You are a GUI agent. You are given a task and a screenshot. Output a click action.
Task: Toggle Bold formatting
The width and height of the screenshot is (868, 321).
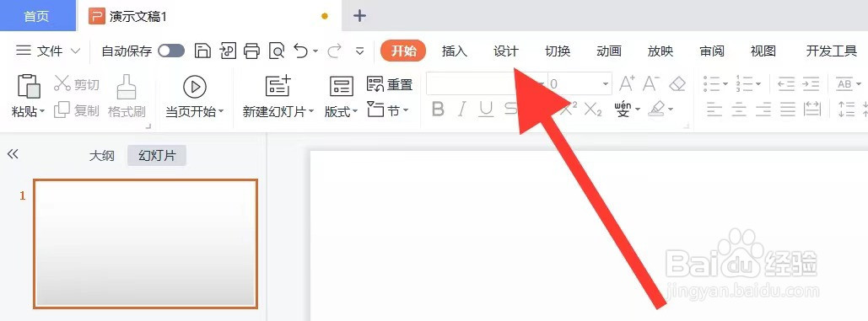(x=438, y=110)
